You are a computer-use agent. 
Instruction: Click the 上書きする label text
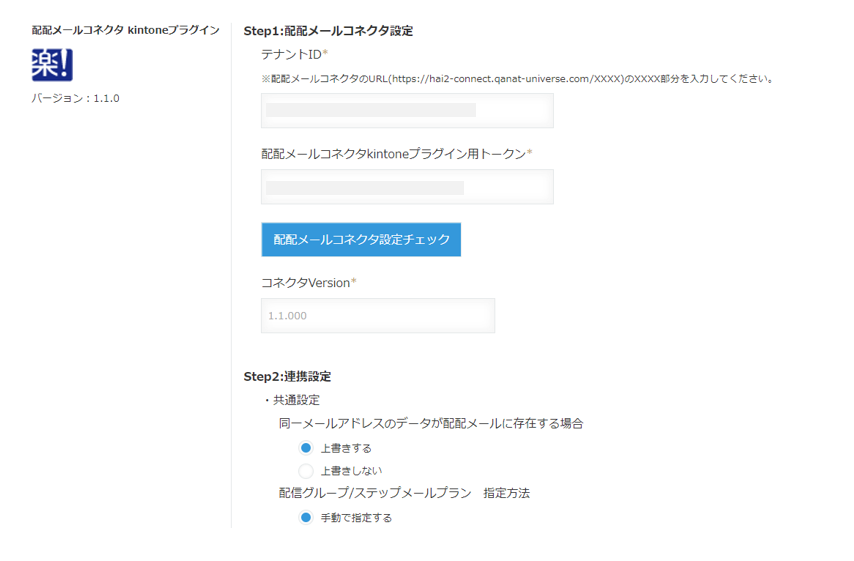point(346,448)
